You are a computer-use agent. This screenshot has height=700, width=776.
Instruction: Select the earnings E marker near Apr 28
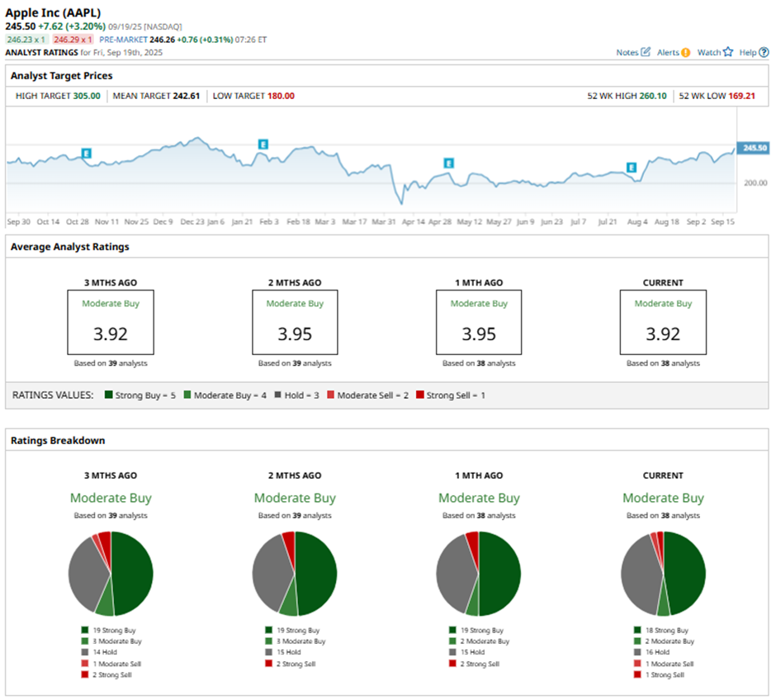(x=449, y=163)
